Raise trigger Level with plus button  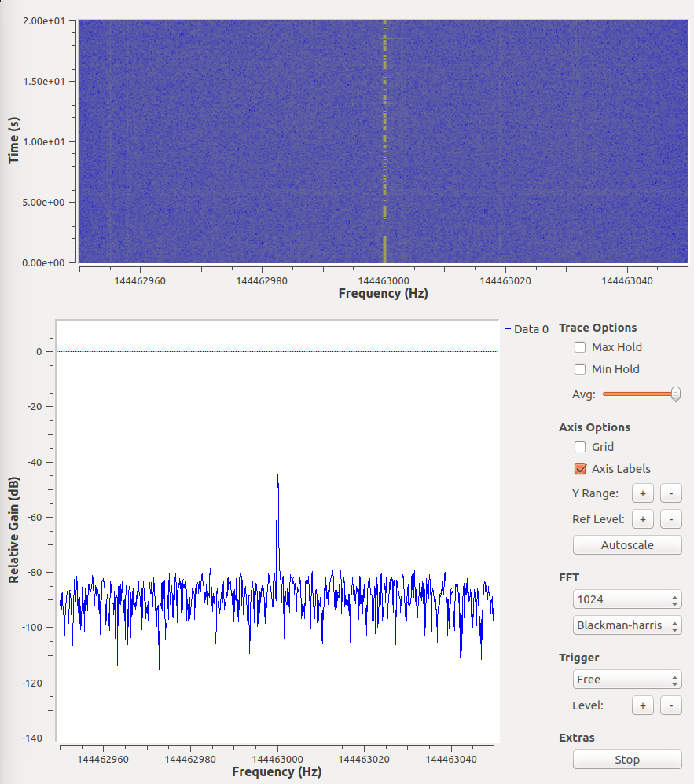click(x=642, y=705)
